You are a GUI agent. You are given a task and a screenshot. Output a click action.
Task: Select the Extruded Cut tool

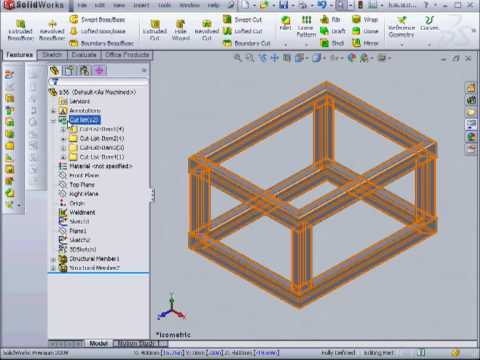pyautogui.click(x=154, y=30)
